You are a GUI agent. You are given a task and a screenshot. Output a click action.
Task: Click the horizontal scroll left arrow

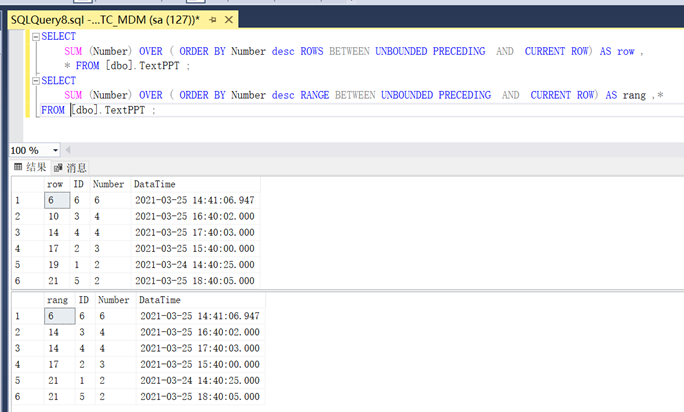click(68, 150)
